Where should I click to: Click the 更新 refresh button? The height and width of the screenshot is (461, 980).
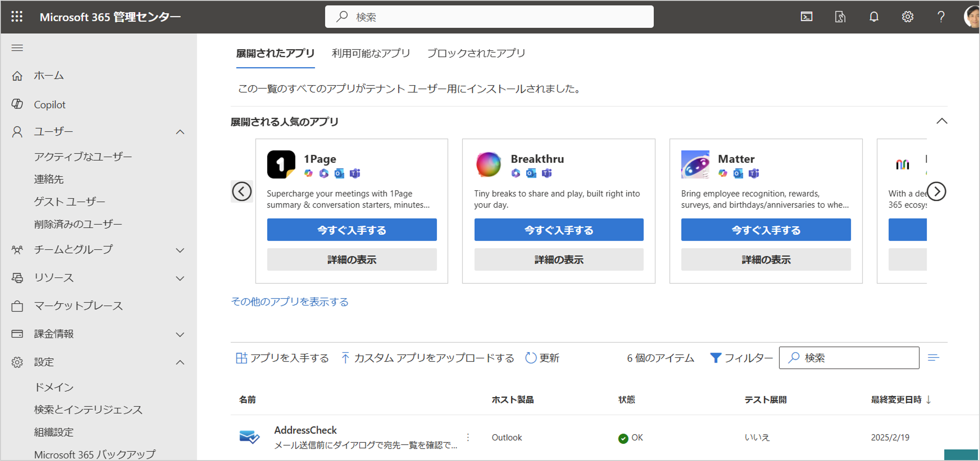542,358
